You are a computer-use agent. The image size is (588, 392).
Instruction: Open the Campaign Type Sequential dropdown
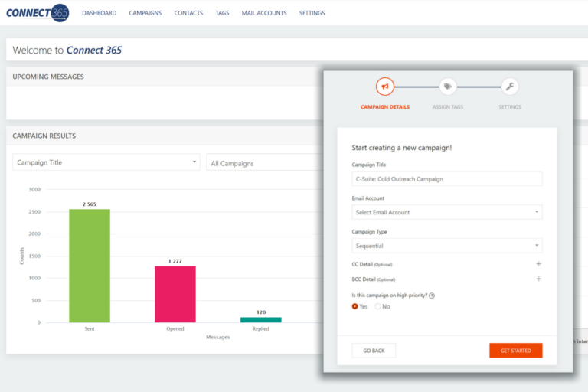tap(447, 246)
